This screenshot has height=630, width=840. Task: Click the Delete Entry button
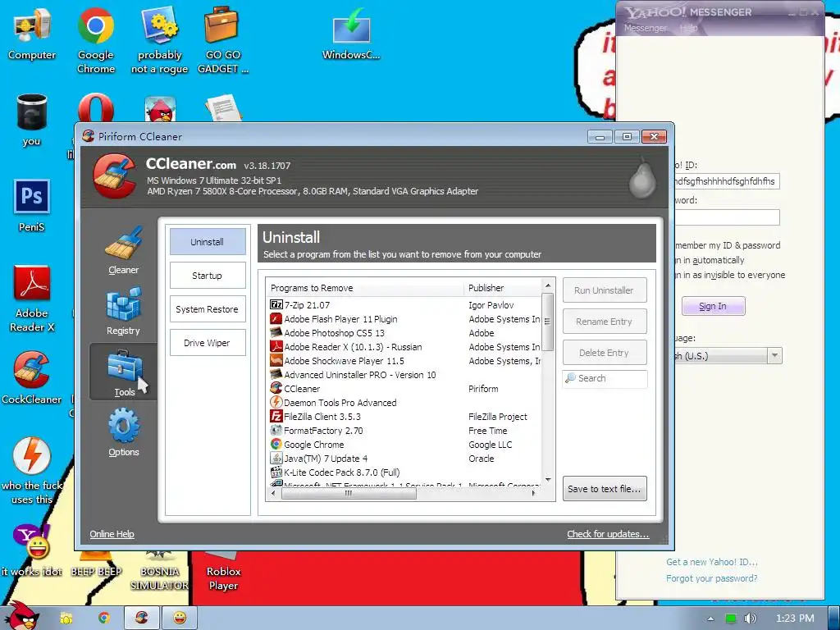(x=605, y=353)
